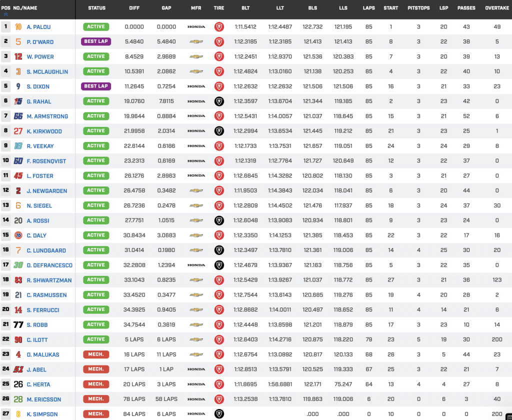Sort the table by the STATUS column
The height and width of the screenshot is (420, 512).
(96, 8)
